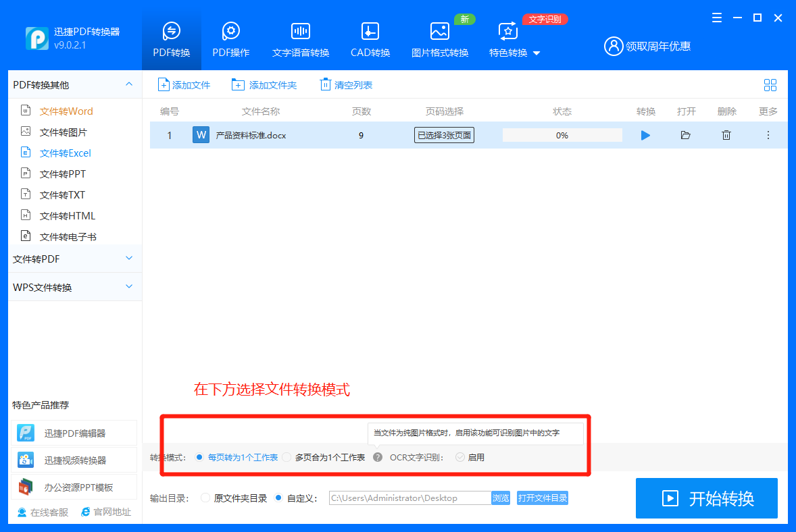The height and width of the screenshot is (532, 796).
Task: Open 文字语音转换 icon in the top bar
Action: coord(301,32)
